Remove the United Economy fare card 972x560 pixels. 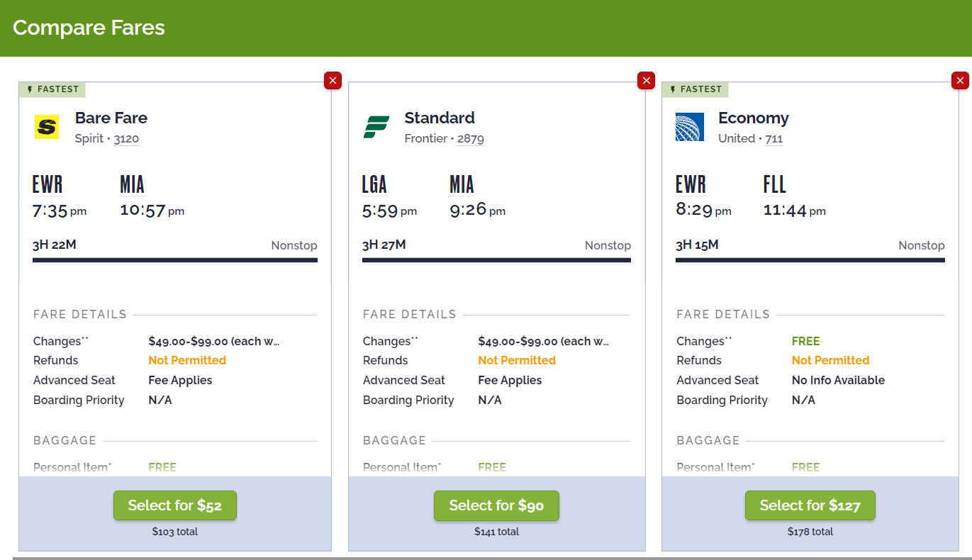[x=960, y=81]
